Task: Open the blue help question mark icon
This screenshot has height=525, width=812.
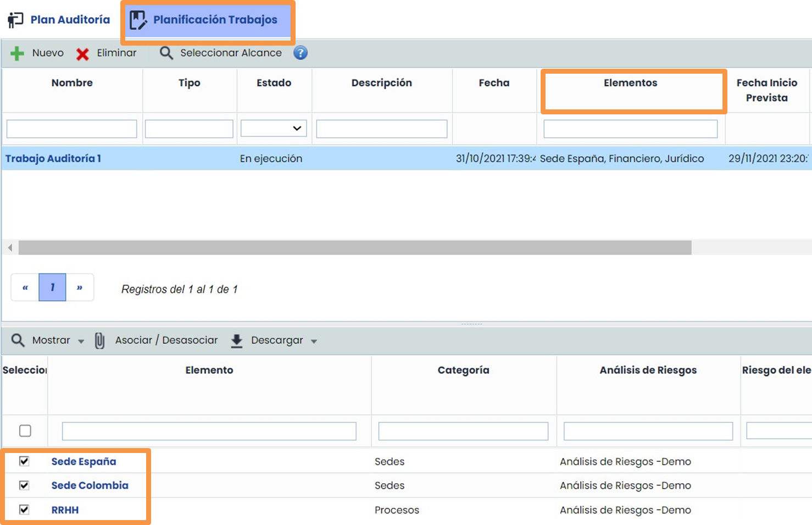Action: [301, 53]
